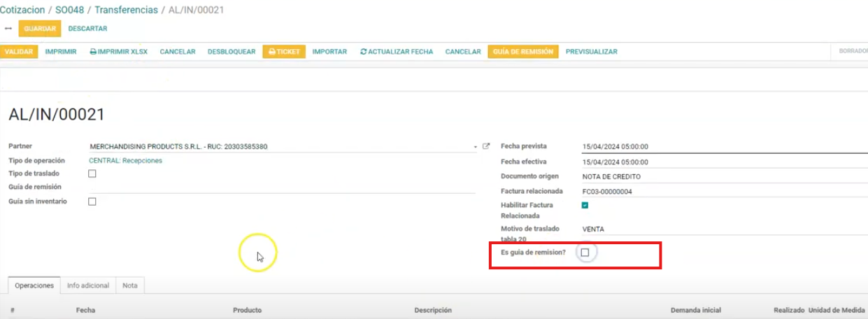Uncheck Habilitar Factura Relacionada checkbox
868x319 pixels.
(585, 206)
